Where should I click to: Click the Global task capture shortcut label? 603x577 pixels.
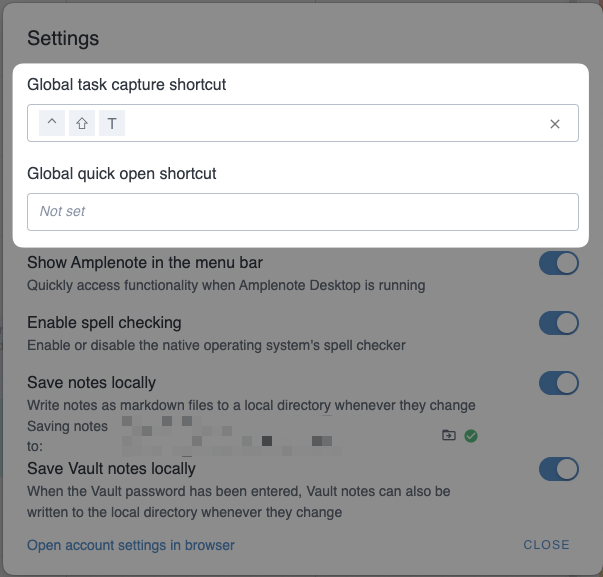[127, 85]
